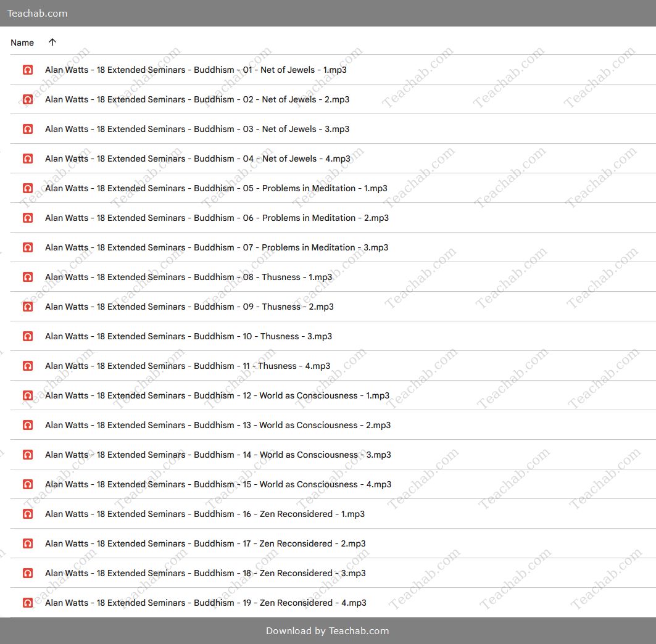656x644 pixels.
Task: Pick file name "07 - Problems in Meditation - 3.mp3"
Action: pyautogui.click(x=217, y=247)
